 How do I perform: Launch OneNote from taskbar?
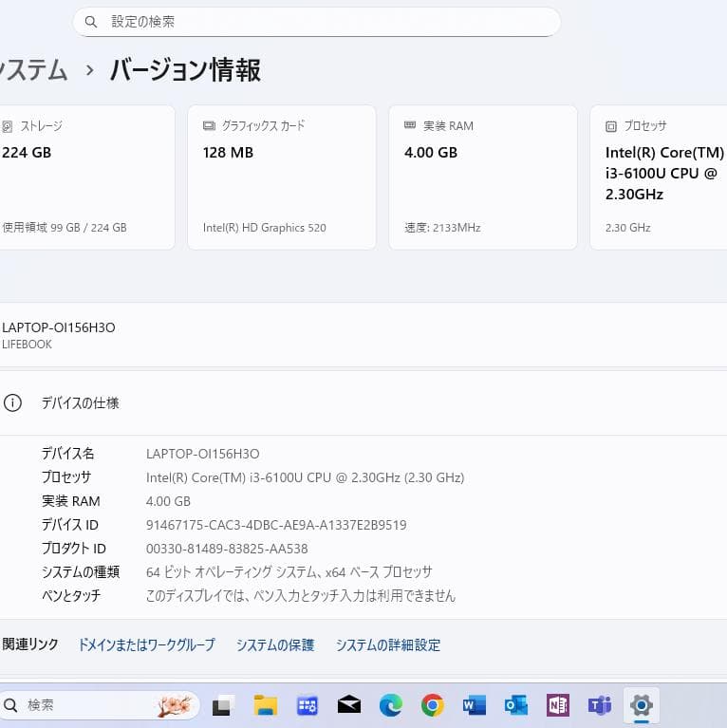coord(558,706)
